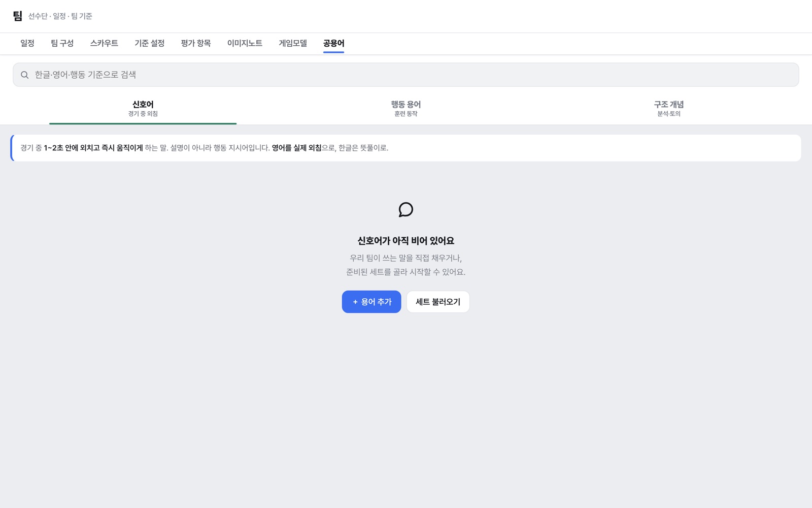Go to the 기준 설정 tab

(149, 44)
